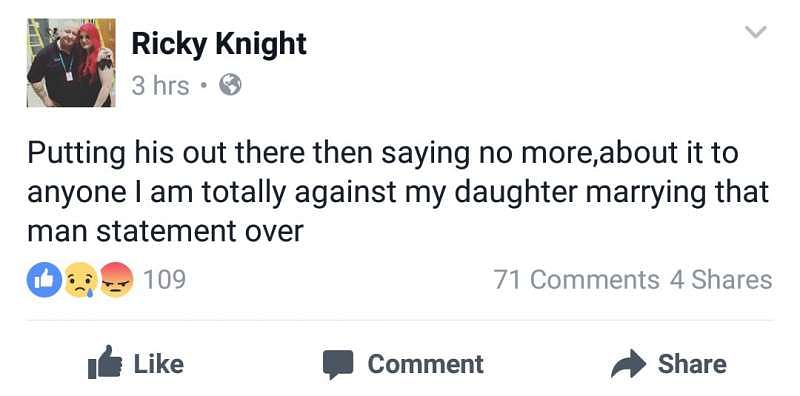Open the 3 hrs timestamp link
The image size is (800, 396).
(160, 85)
